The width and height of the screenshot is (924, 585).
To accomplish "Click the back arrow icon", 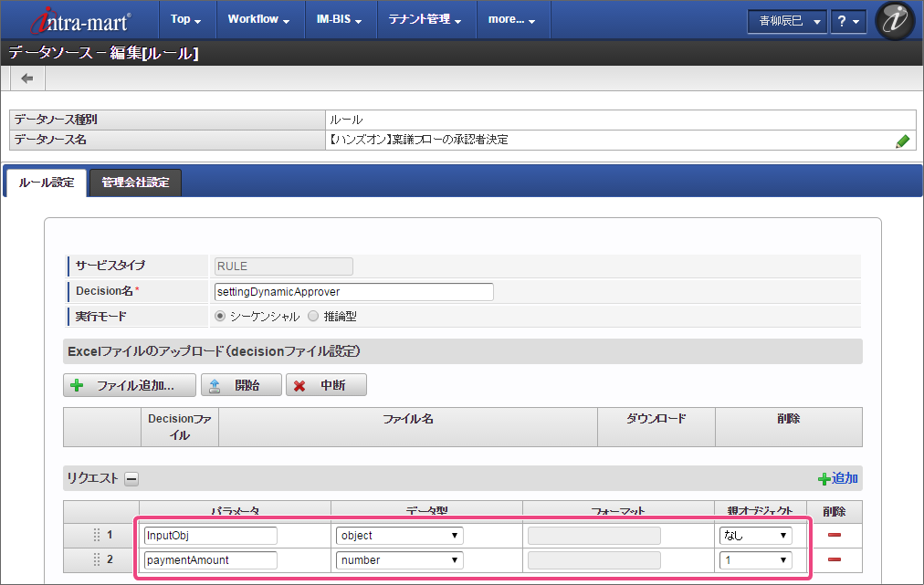I will click(x=26, y=78).
